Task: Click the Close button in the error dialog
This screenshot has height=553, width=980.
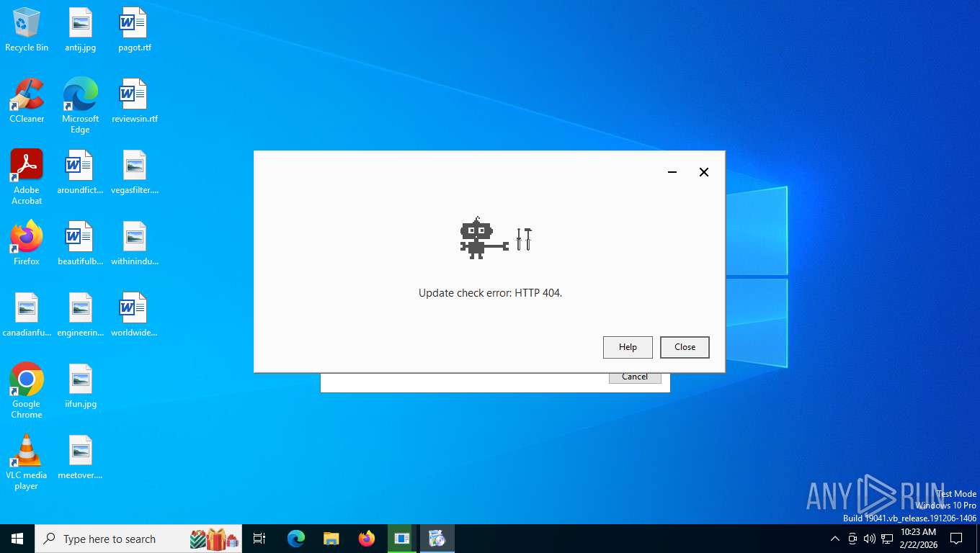Action: tap(685, 347)
